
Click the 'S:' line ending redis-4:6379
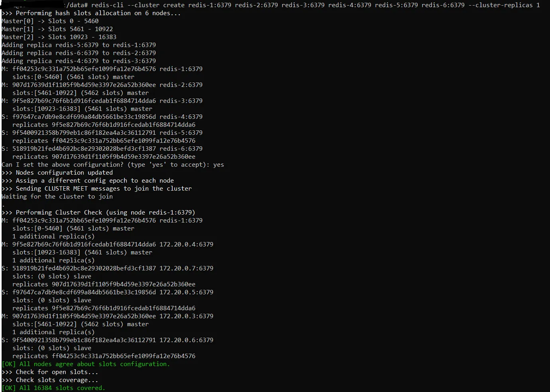[x=102, y=117]
